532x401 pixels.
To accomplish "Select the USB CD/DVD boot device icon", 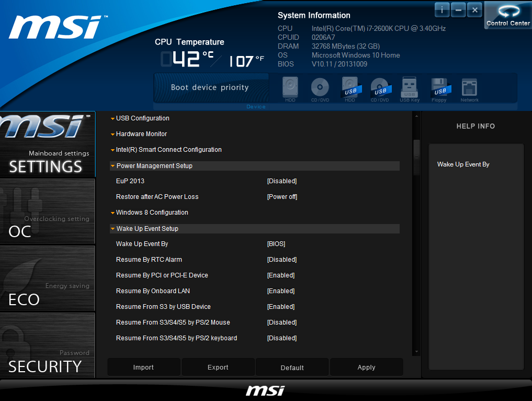I will click(380, 90).
